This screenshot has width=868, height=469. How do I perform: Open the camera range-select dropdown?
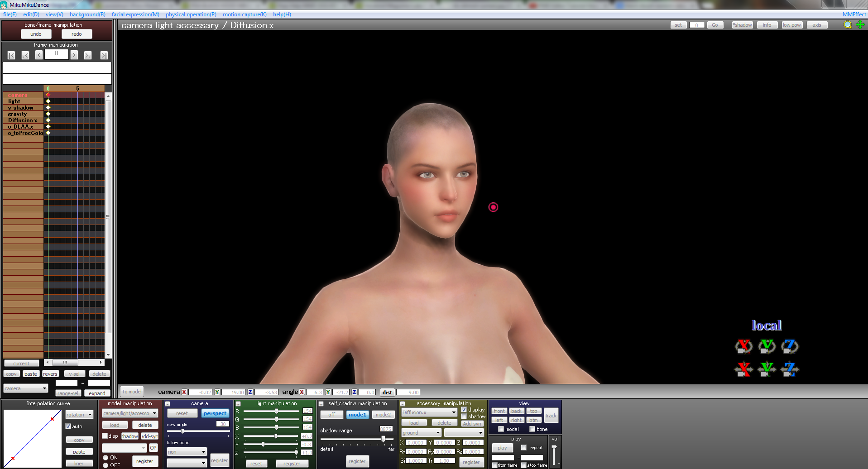click(x=26, y=388)
